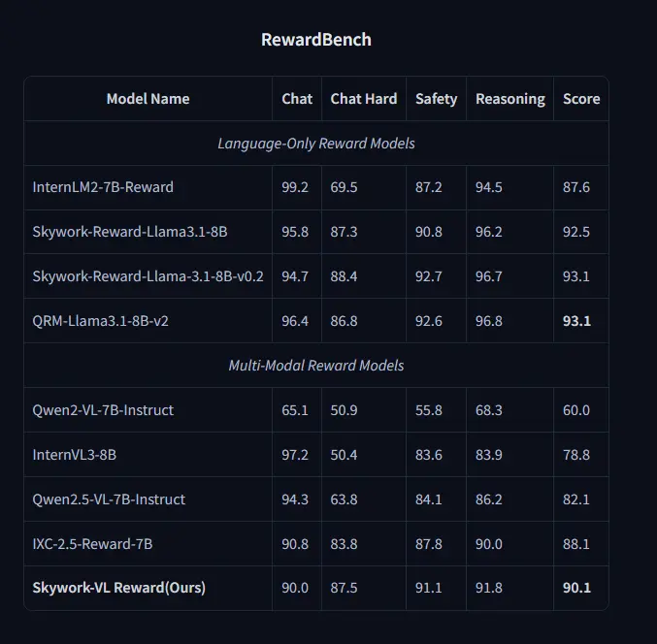Select the Chat Hard column header
657x644 pixels.
pyautogui.click(x=364, y=99)
